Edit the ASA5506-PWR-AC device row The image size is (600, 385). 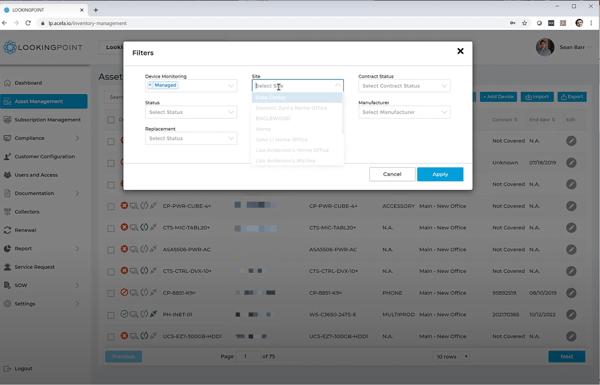[571, 250]
